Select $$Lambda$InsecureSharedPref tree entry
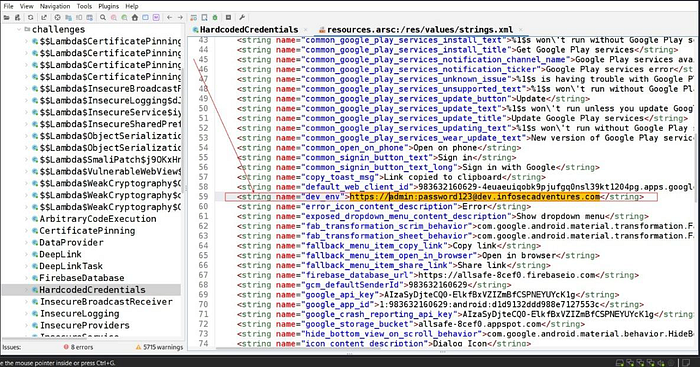This screenshot has height=367, width=700. click(110, 124)
